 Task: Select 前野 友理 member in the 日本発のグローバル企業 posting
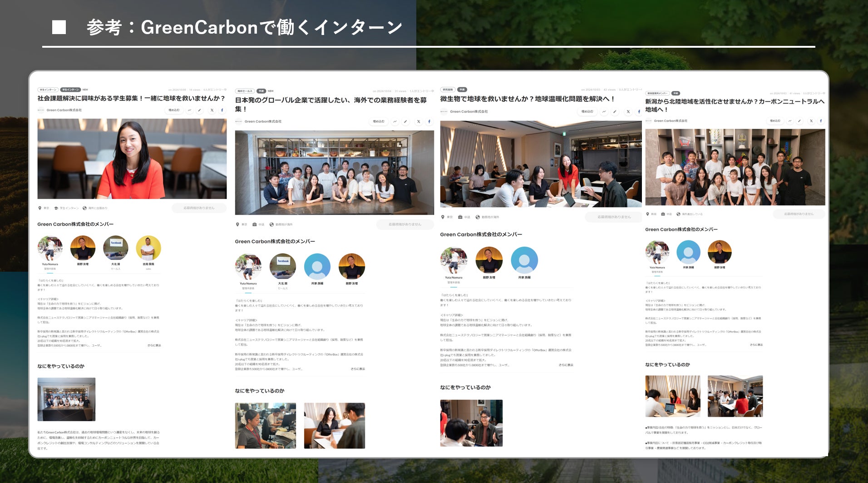(352, 270)
